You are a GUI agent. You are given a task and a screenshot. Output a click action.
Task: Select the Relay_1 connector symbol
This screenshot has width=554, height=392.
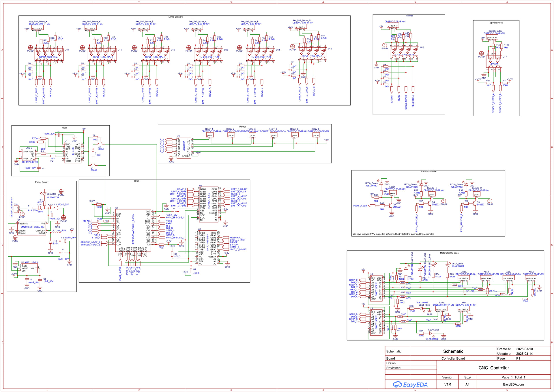[210, 135]
